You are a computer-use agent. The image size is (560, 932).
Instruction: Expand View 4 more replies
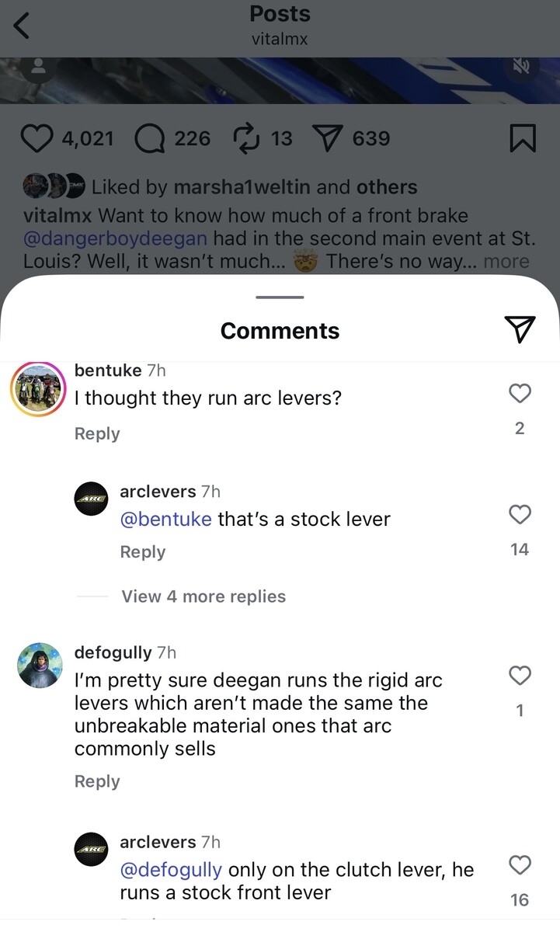[203, 596]
